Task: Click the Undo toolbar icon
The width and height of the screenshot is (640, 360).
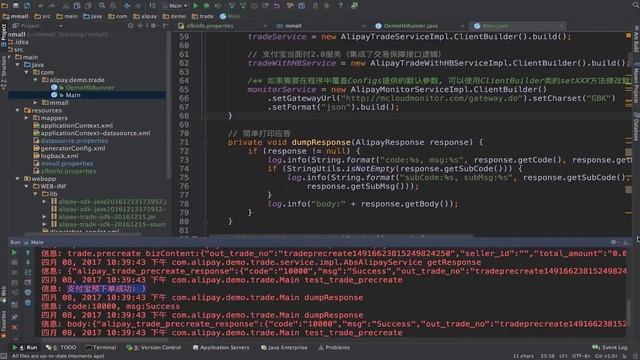Action: [x=41, y=6]
